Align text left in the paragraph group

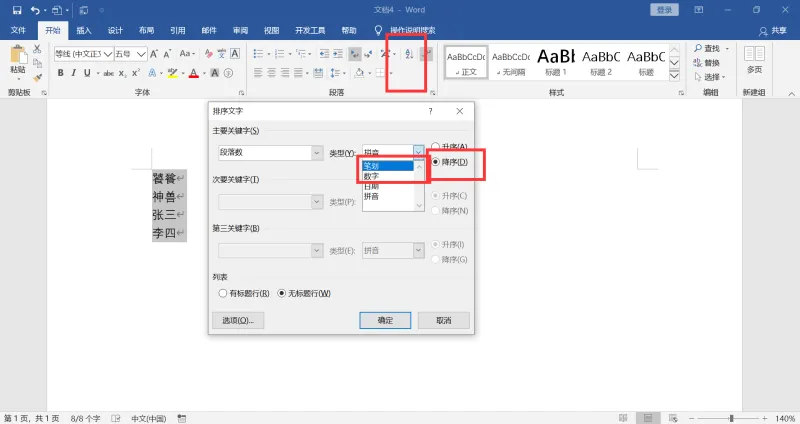pos(258,73)
